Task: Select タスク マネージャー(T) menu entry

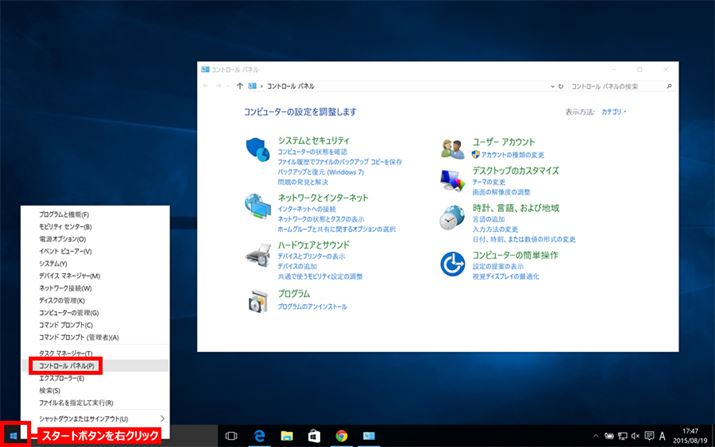Action: click(66, 354)
